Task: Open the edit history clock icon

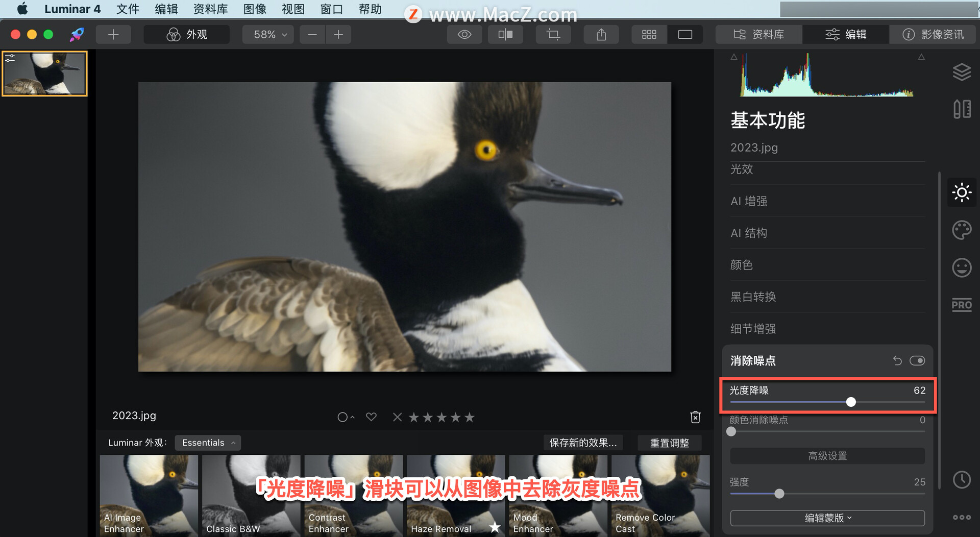Action: pos(962,479)
